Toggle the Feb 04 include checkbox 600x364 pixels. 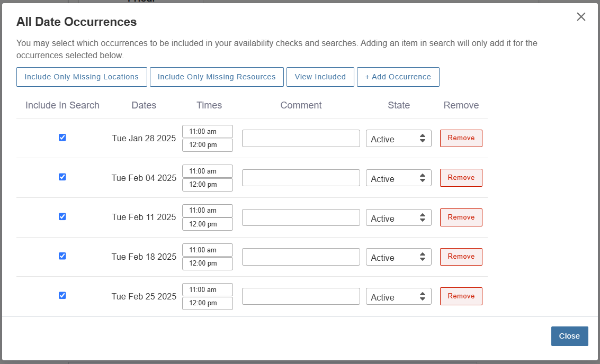pyautogui.click(x=62, y=177)
